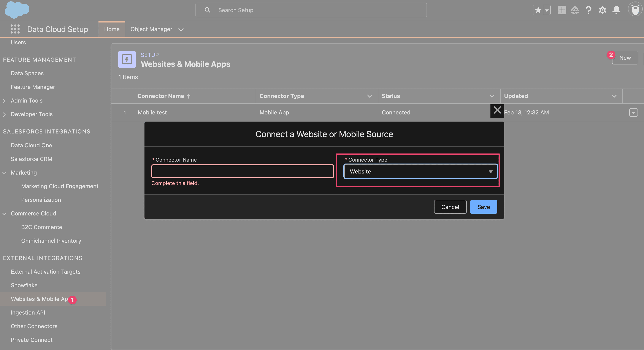Open Global Actions plus icon

pyautogui.click(x=562, y=10)
